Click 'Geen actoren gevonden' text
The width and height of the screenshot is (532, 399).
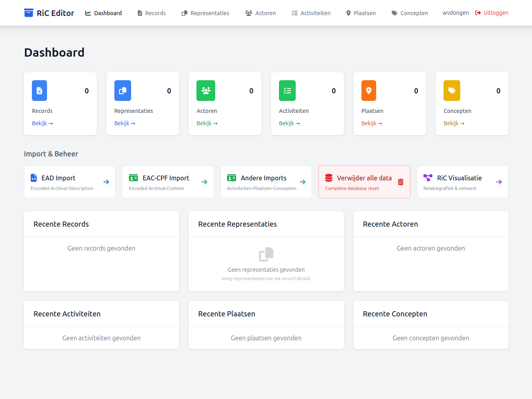(431, 248)
